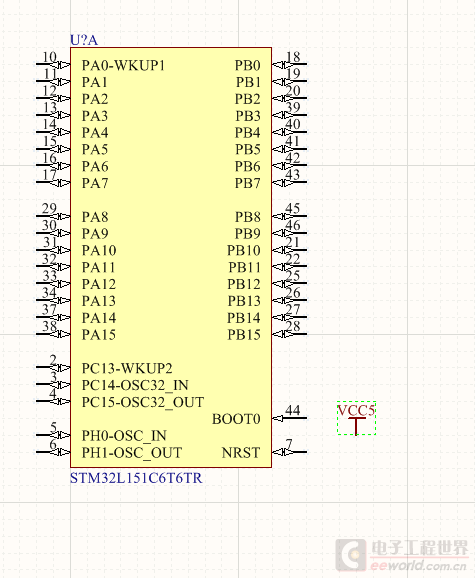Viewport: 475px width, 578px height.
Task: Select pin label PA8
Action: [x=95, y=217]
